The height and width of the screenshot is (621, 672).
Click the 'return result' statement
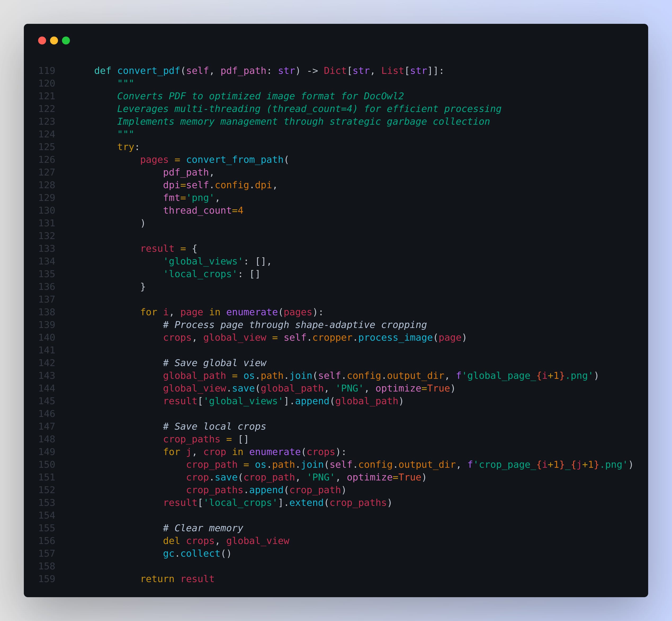[x=177, y=579]
